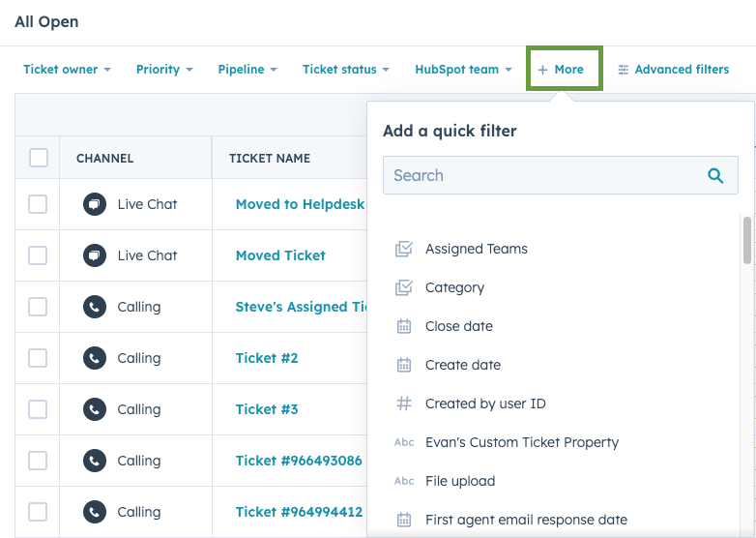
Task: Click the hash icon beside Created by user ID
Action: pyautogui.click(x=404, y=403)
